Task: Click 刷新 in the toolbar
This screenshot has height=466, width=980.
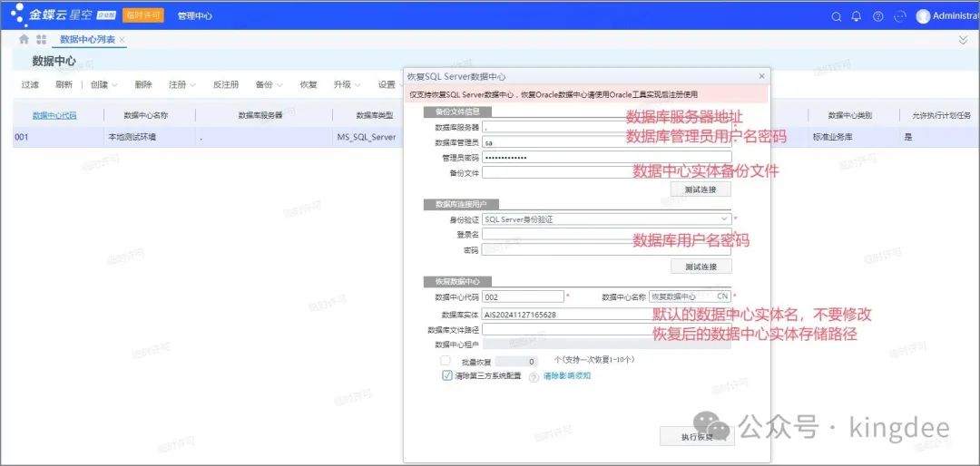Action: coord(64,84)
